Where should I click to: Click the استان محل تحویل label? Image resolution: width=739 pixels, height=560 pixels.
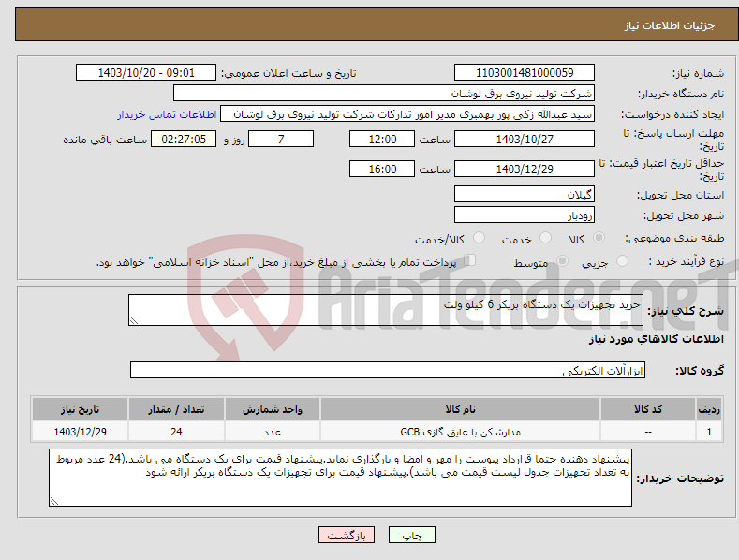(x=680, y=195)
